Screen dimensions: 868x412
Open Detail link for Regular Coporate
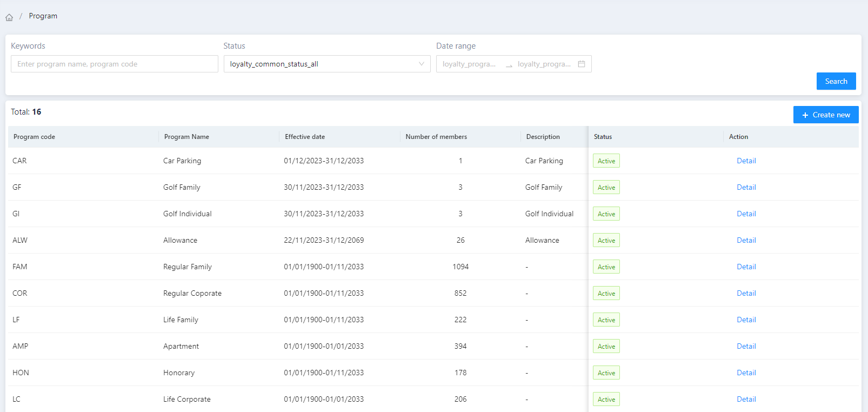[746, 293]
